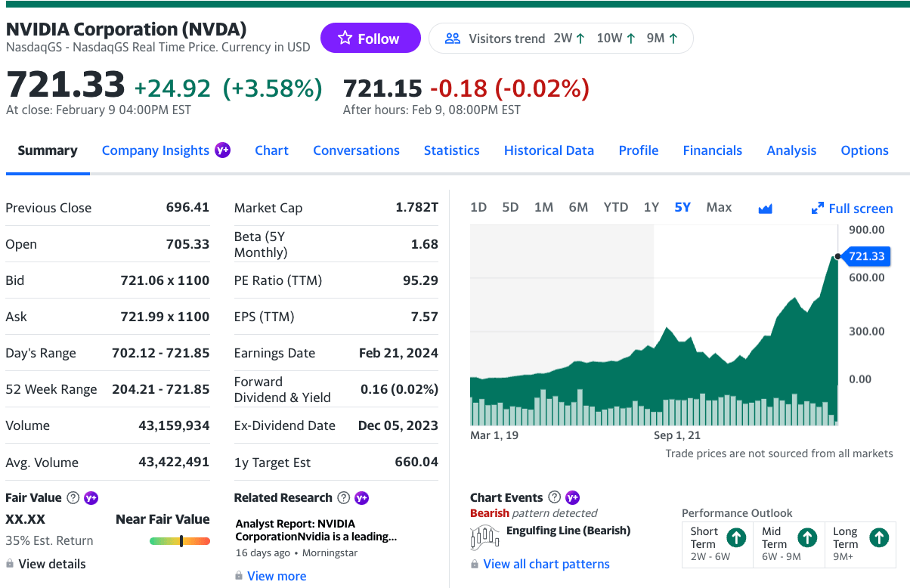Go to the Profile tab

(639, 150)
